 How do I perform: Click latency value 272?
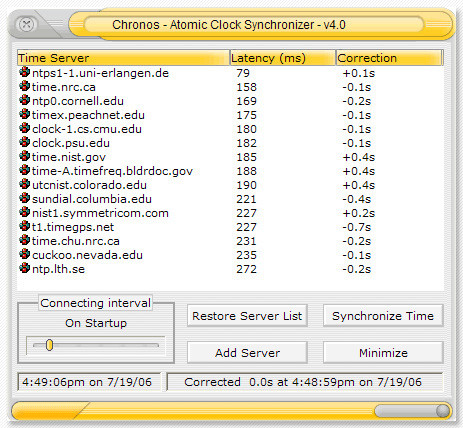point(247,269)
